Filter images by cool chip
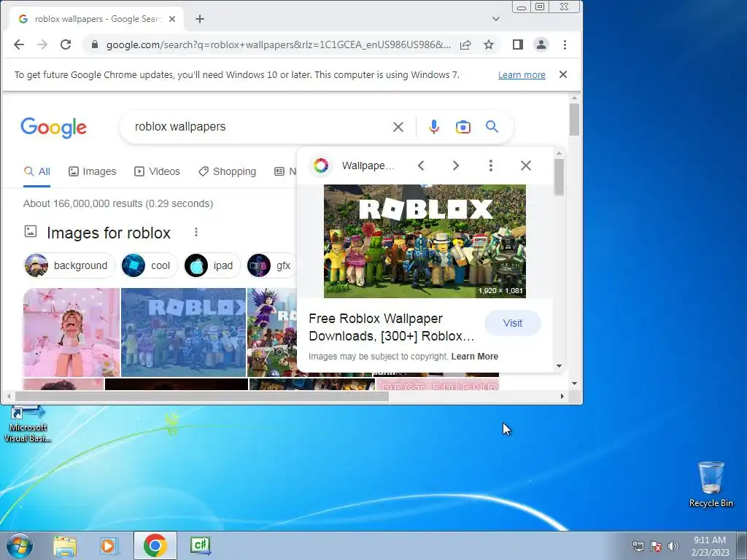747x560 pixels. (149, 265)
